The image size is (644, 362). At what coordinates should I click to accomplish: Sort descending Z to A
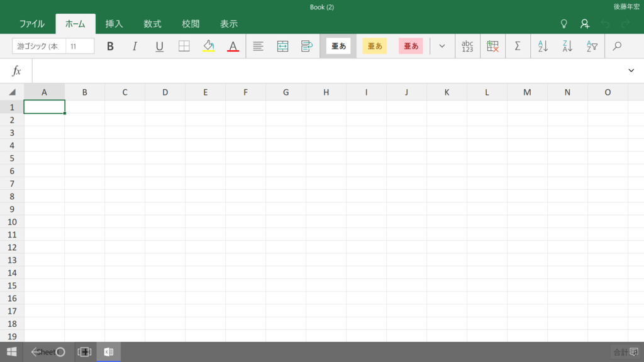pos(568,46)
